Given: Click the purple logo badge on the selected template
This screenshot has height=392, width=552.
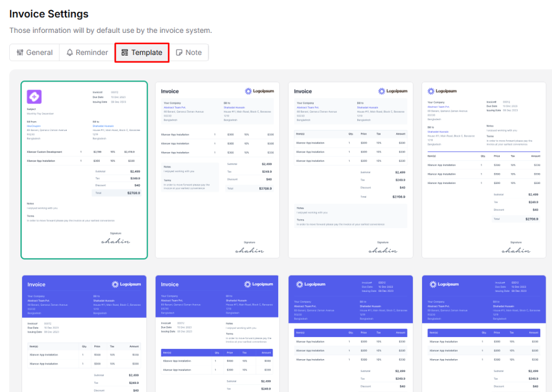Looking at the screenshot, I should click(34, 97).
